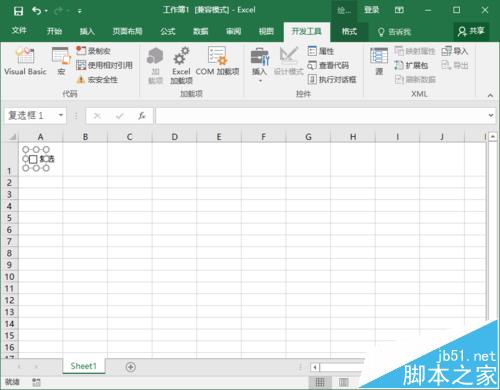Click the macro recording status bar icon
The width and height of the screenshot is (500, 390).
[37, 382]
